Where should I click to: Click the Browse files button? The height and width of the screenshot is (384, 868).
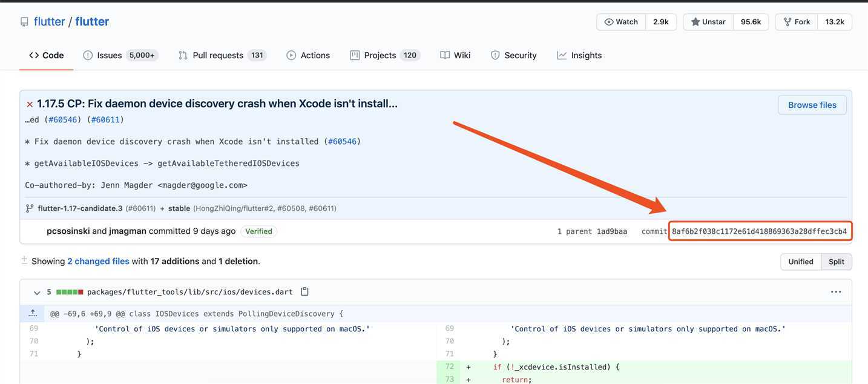(x=812, y=105)
